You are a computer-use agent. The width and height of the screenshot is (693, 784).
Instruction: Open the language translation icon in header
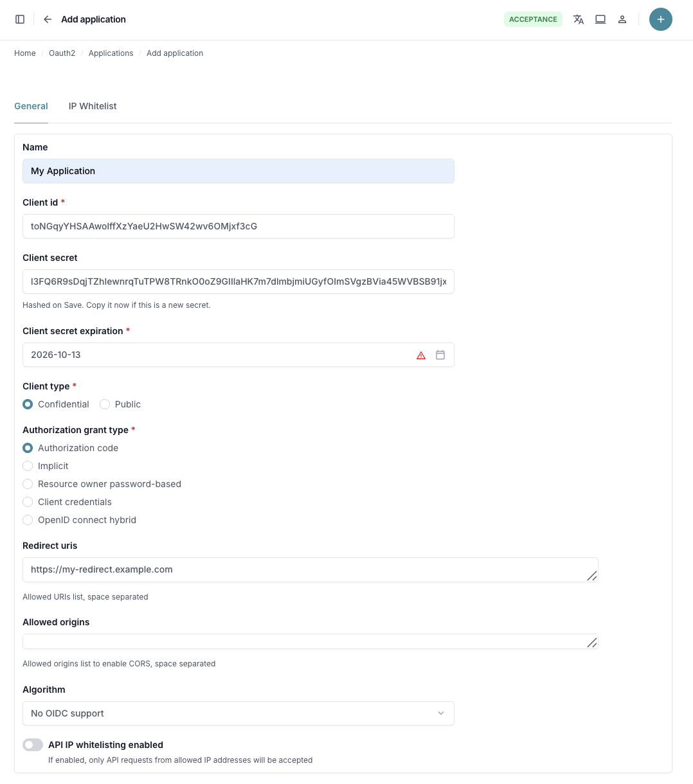579,19
